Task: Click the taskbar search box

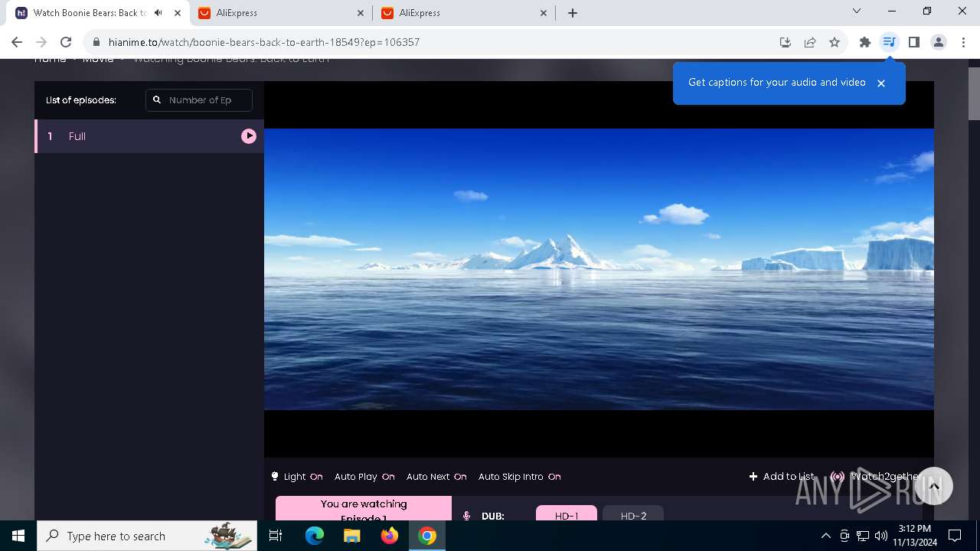Action: coord(147,536)
